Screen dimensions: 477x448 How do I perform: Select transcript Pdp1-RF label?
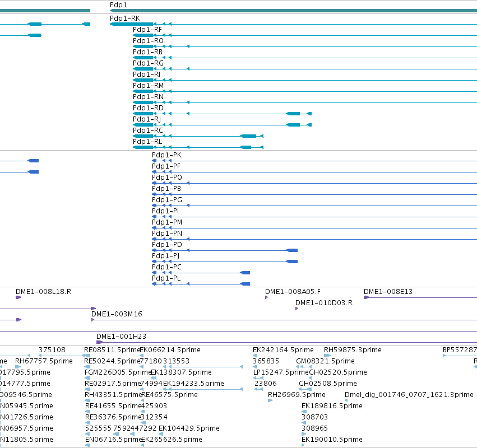pos(147,30)
